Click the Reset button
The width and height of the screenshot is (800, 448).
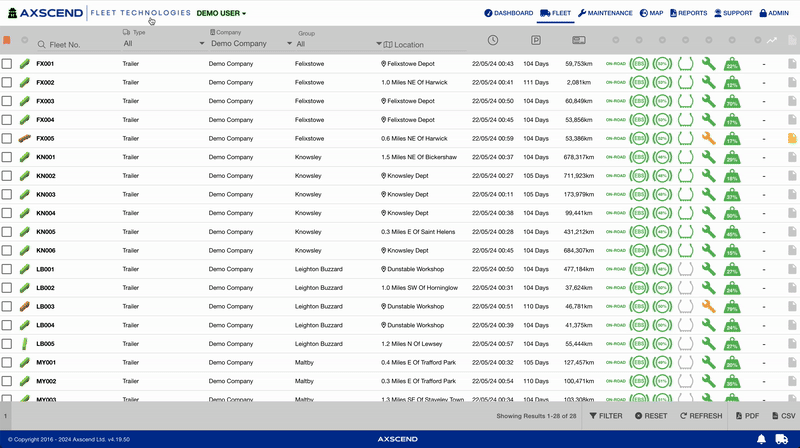[x=651, y=416]
